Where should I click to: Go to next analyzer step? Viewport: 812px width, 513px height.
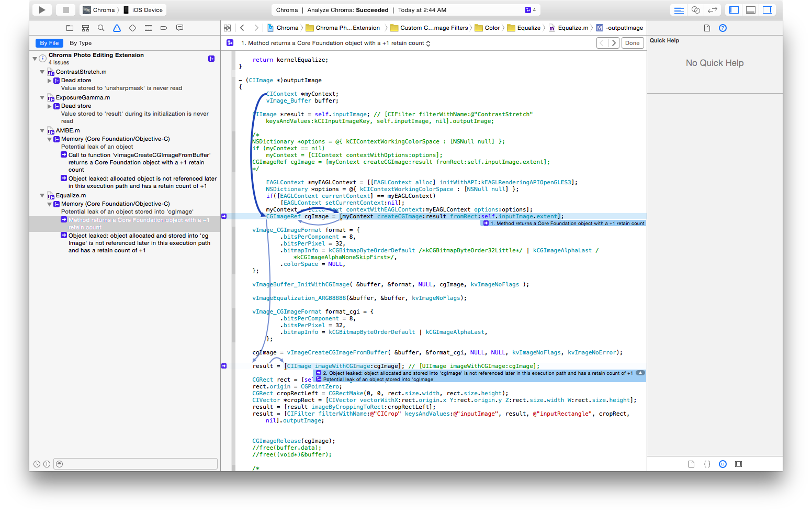[x=614, y=43]
